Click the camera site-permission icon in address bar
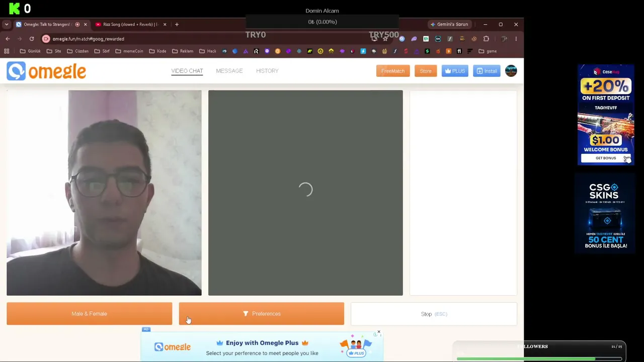The width and height of the screenshot is (644, 362). tap(46, 39)
